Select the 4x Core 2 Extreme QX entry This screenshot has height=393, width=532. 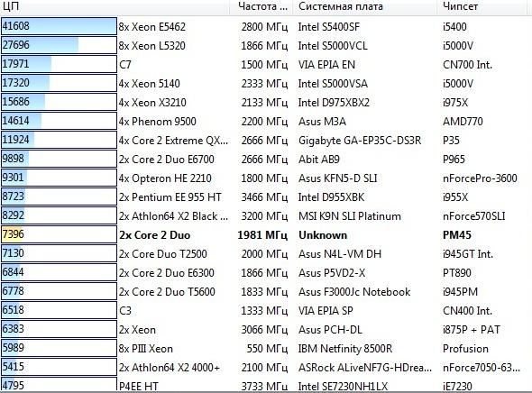coord(173,141)
